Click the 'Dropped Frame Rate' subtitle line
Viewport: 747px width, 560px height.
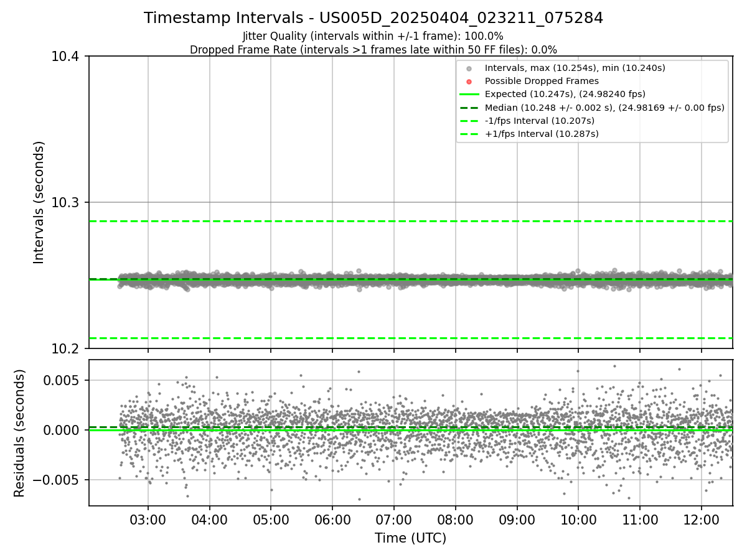coord(374,50)
